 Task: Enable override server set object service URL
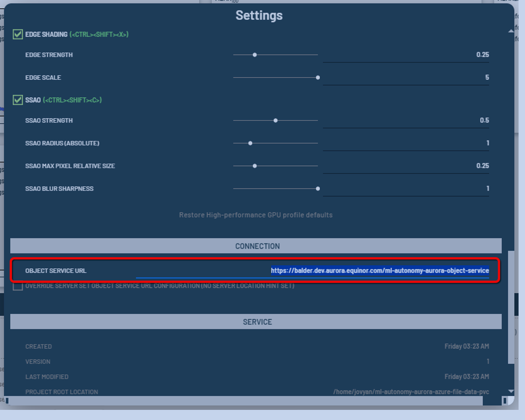[18, 286]
